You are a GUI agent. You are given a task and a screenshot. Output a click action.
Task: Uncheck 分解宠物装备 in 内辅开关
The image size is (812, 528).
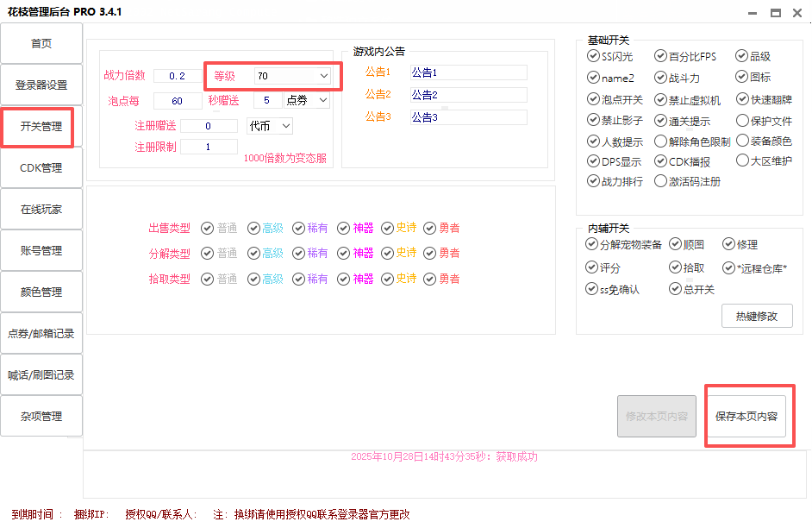pyautogui.click(x=593, y=245)
